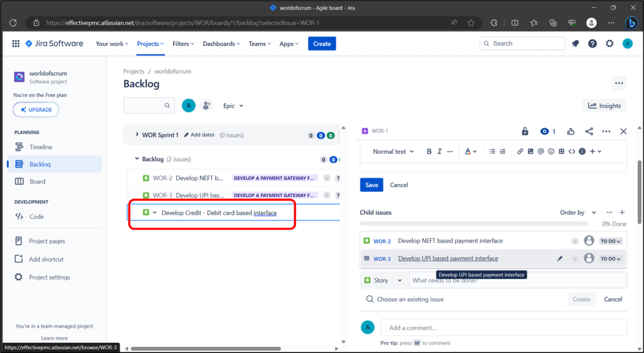Toggle italic text formatting
The height and width of the screenshot is (353, 644).
coord(440,152)
